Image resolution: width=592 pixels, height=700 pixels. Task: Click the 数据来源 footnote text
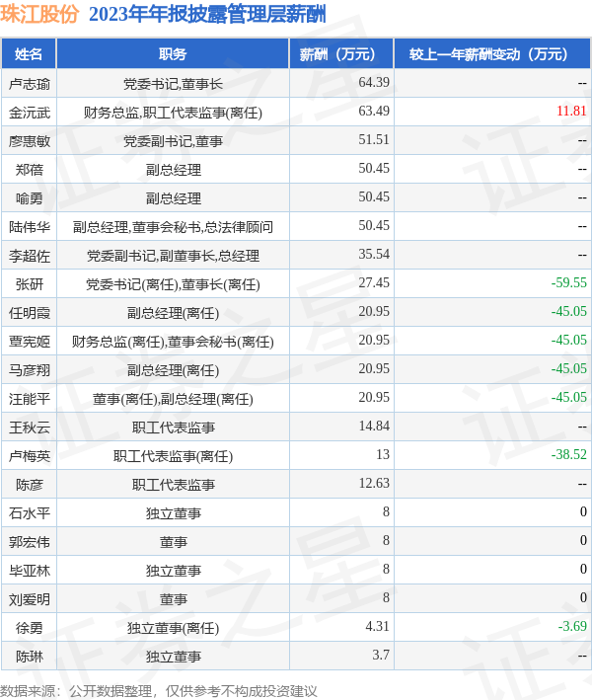(x=159, y=691)
